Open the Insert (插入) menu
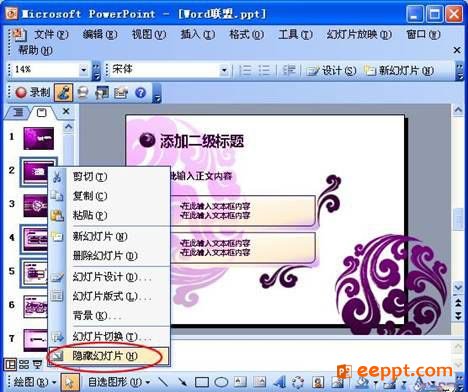This screenshot has height=392, width=468. 197,34
